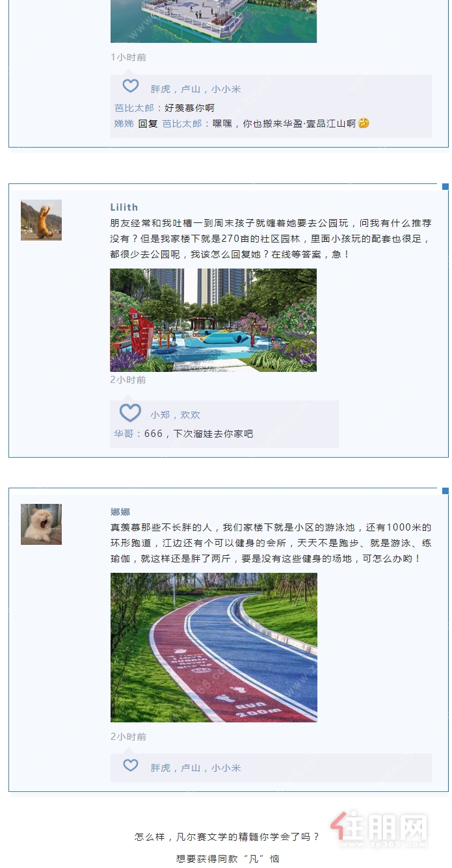The image size is (452, 868).
Task: Tap heart icon under the waterfront image post
Action: point(131,86)
